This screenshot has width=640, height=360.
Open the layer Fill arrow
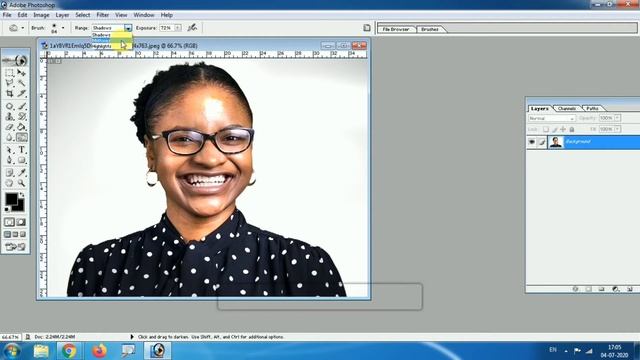click(618, 129)
